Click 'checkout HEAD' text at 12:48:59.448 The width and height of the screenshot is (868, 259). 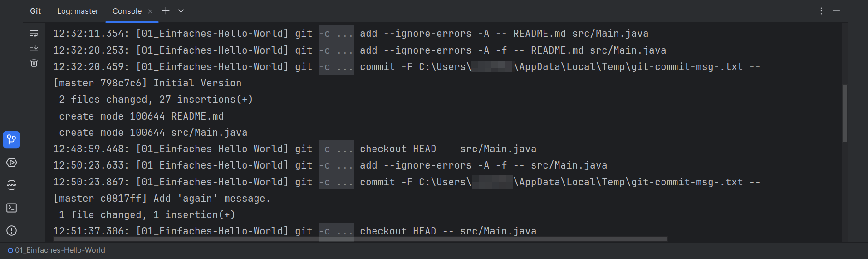pos(398,149)
